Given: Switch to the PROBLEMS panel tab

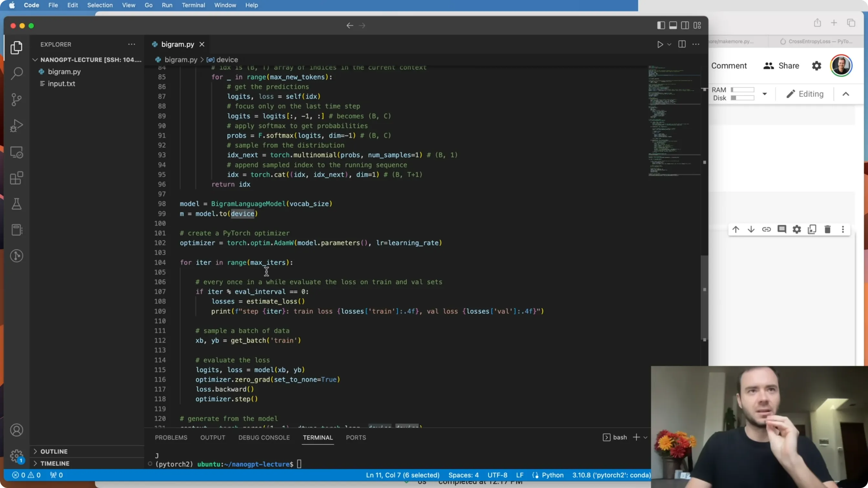Looking at the screenshot, I should pos(171,437).
